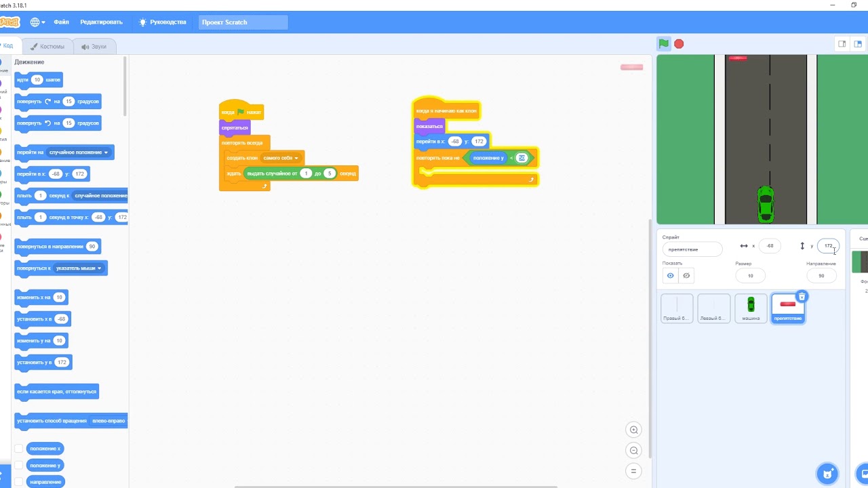Open Руководства tutorials
The height and width of the screenshot is (488, 868).
point(167,22)
